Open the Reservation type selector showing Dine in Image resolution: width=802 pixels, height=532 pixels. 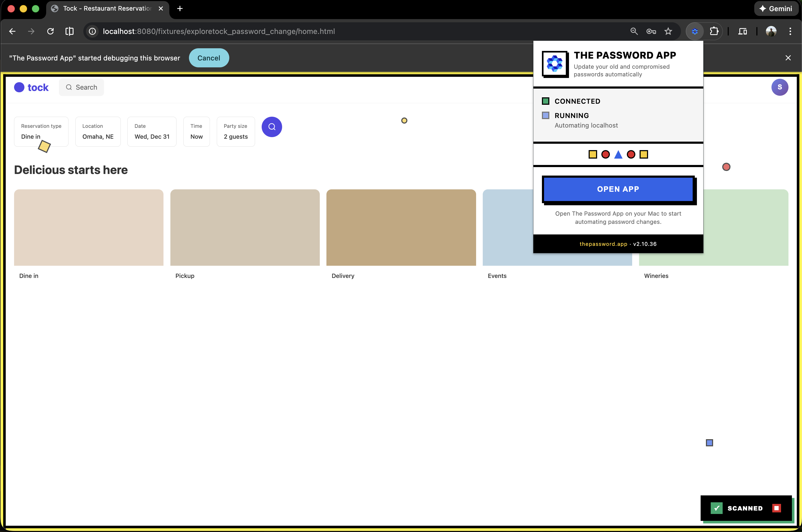[41, 132]
